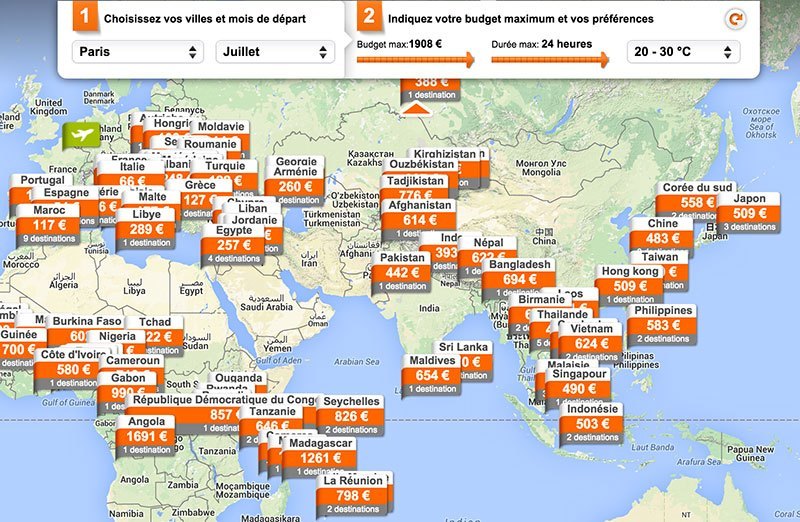The height and width of the screenshot is (522, 800).
Task: Click the Bangladesh 694 € marker
Action: click(520, 280)
